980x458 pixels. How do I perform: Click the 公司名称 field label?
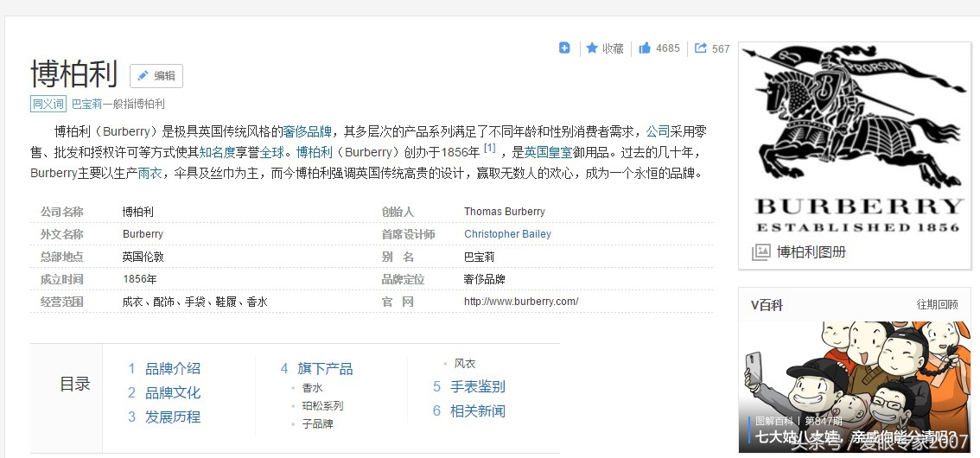(62, 212)
